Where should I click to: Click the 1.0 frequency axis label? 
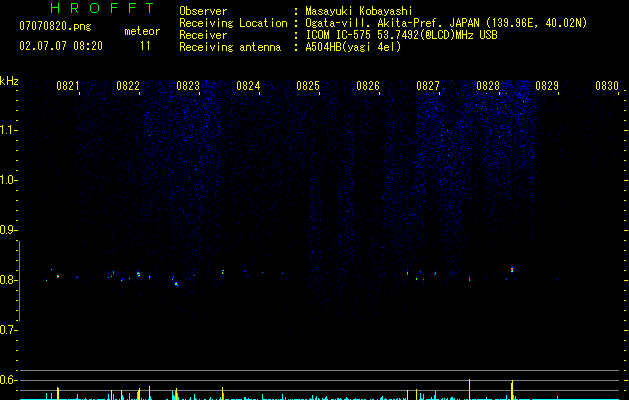pyautogui.click(x=7, y=180)
